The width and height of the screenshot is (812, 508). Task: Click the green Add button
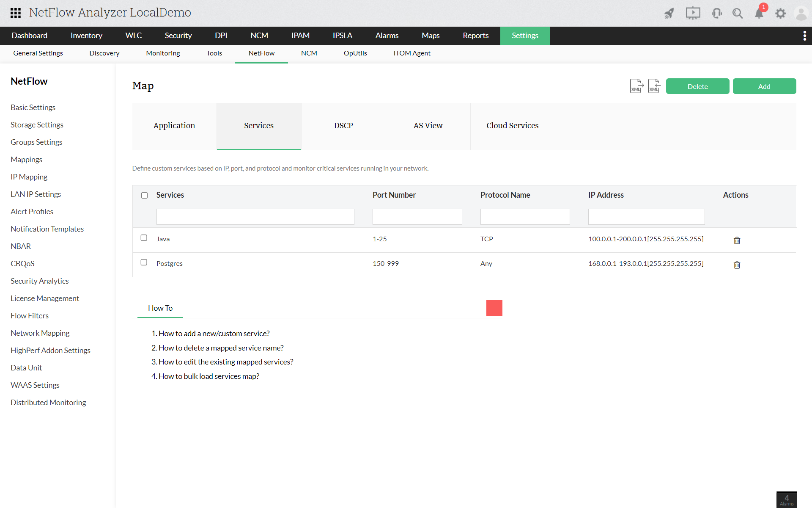pyautogui.click(x=764, y=86)
